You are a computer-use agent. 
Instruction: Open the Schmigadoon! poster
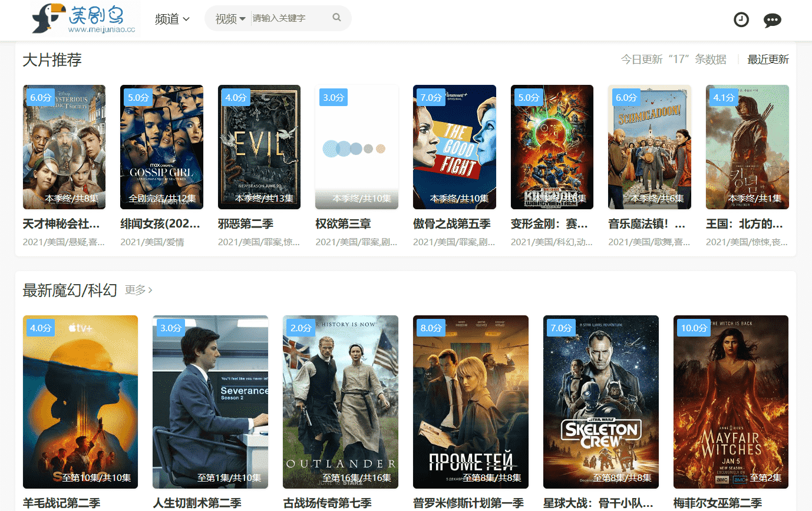click(x=649, y=147)
